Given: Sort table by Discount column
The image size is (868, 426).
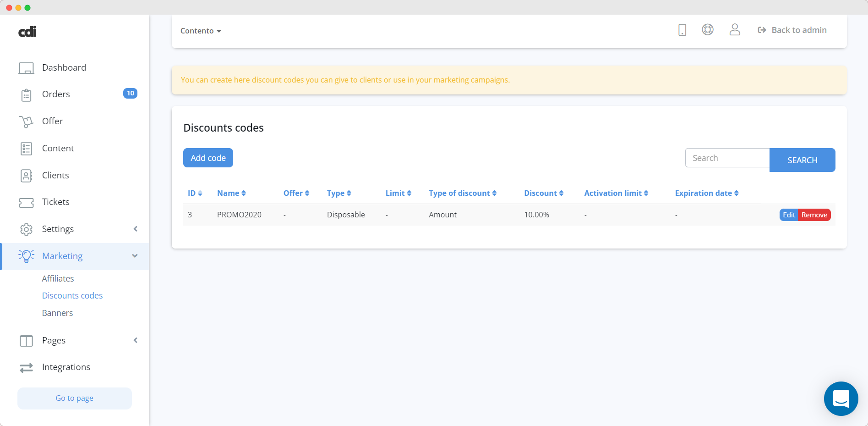Looking at the screenshot, I should click(x=544, y=193).
